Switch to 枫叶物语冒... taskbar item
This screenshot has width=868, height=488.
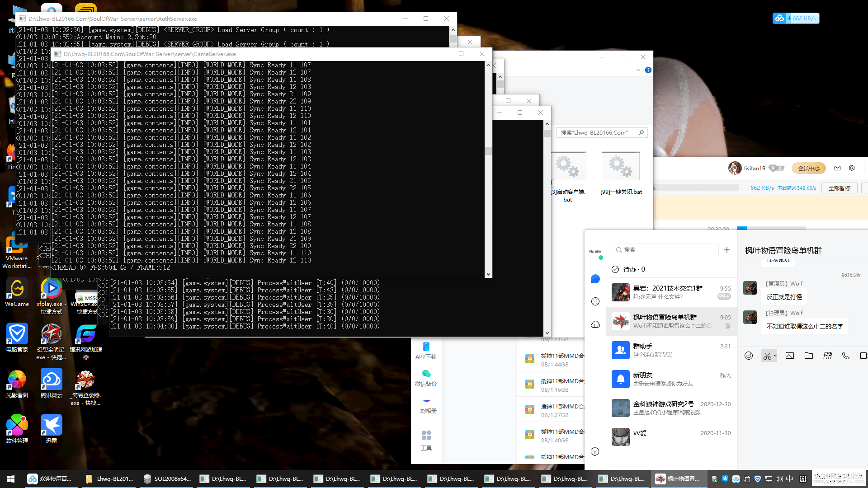[678, 479]
